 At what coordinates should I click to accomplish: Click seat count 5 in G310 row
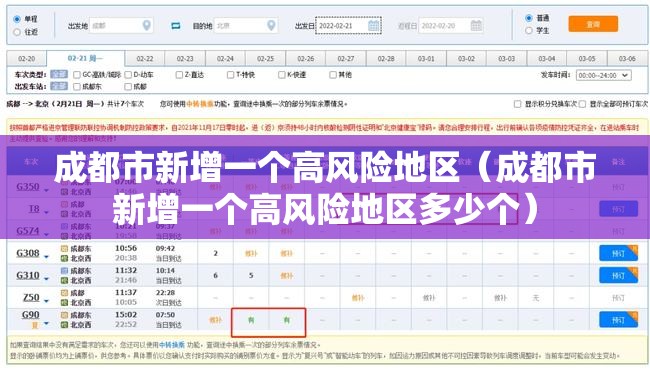[x=251, y=275]
